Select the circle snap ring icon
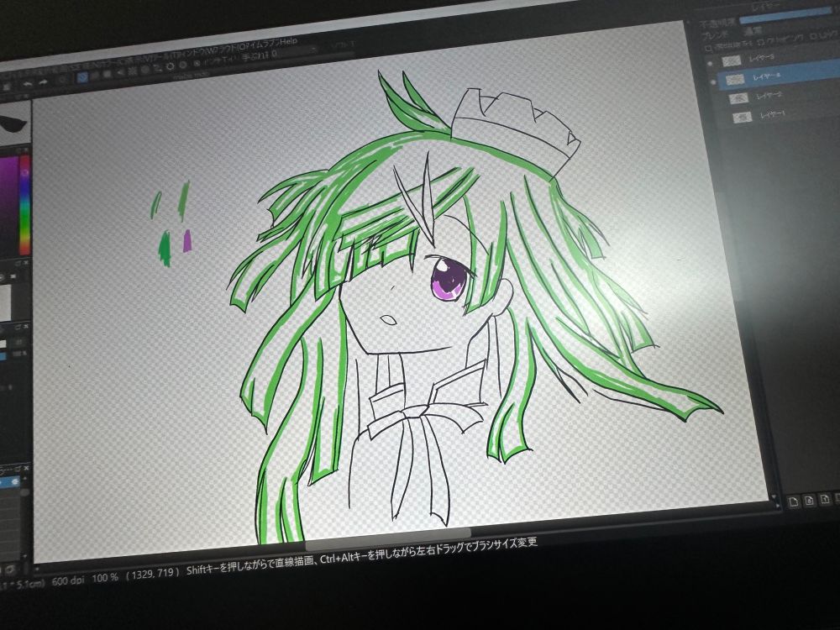Viewport: 840px width, 630px height. point(171,66)
